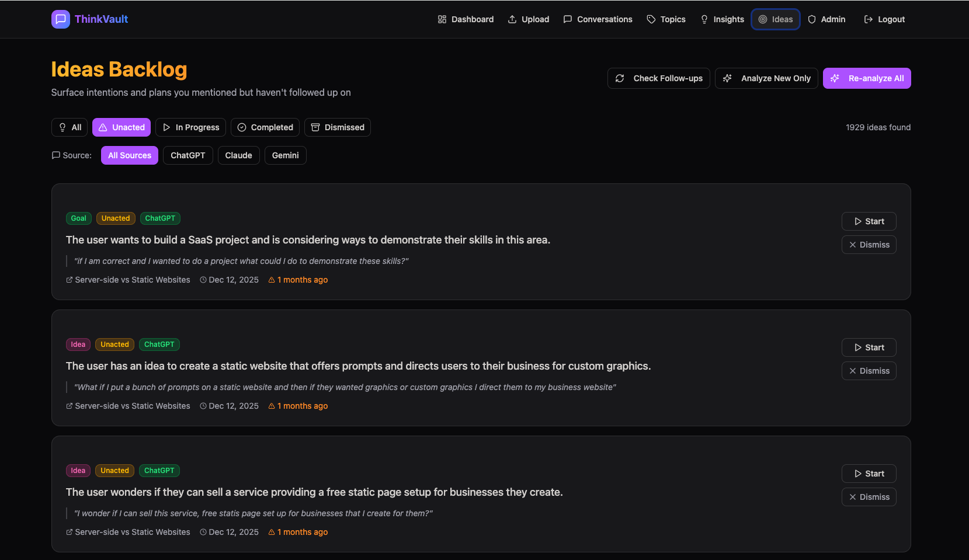Screen dimensions: 969x560
Task: Click the Re-analyze All button
Action: point(867,78)
